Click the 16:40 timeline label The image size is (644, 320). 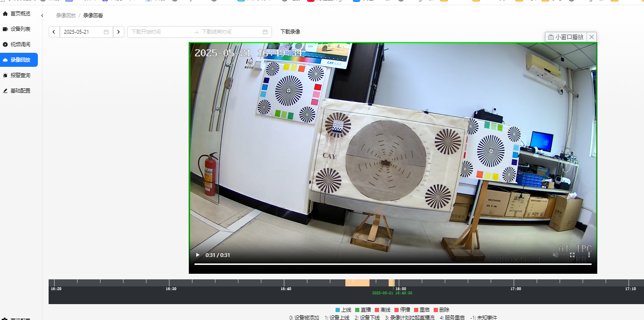click(x=286, y=289)
